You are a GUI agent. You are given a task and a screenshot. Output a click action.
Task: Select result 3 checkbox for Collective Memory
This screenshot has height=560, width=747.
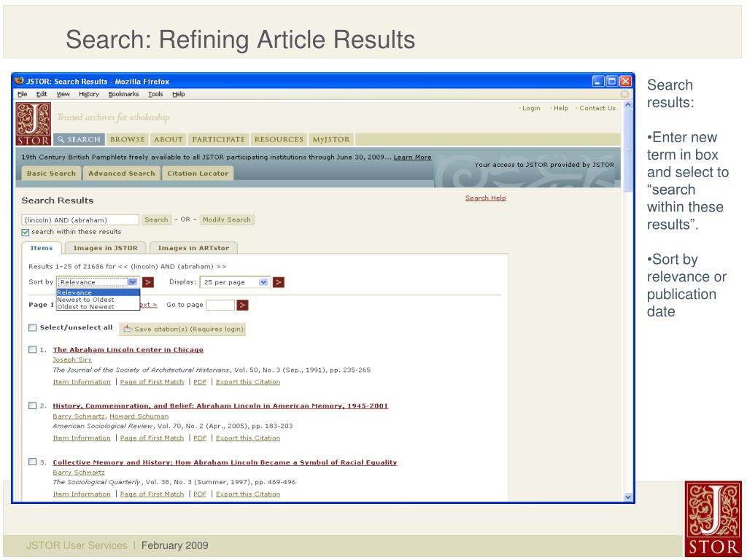pyautogui.click(x=32, y=462)
